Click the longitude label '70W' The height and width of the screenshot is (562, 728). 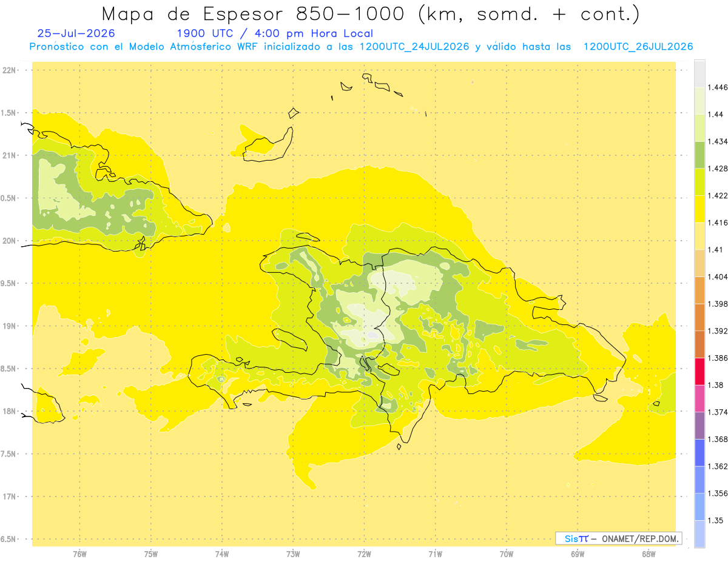pyautogui.click(x=506, y=554)
